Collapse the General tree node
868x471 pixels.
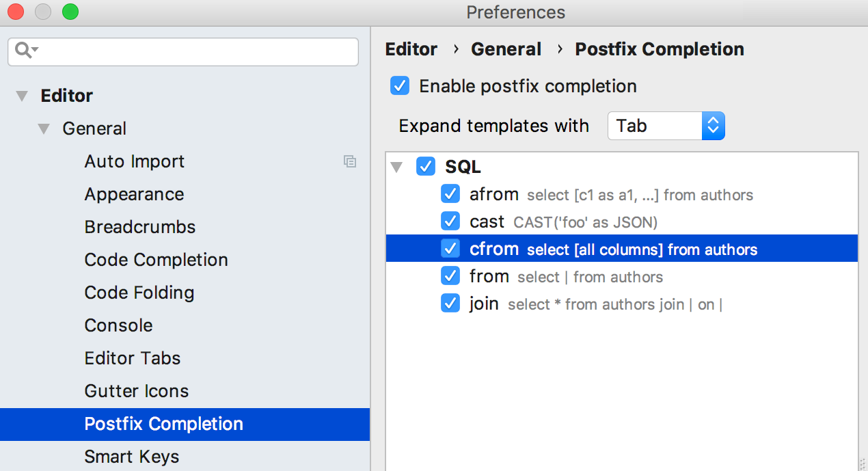[x=44, y=129]
